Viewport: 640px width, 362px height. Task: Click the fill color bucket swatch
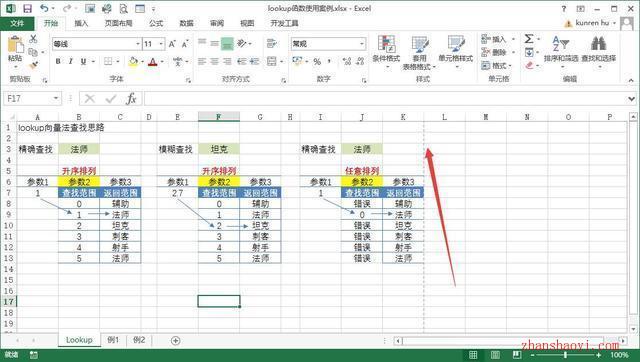coord(133,62)
